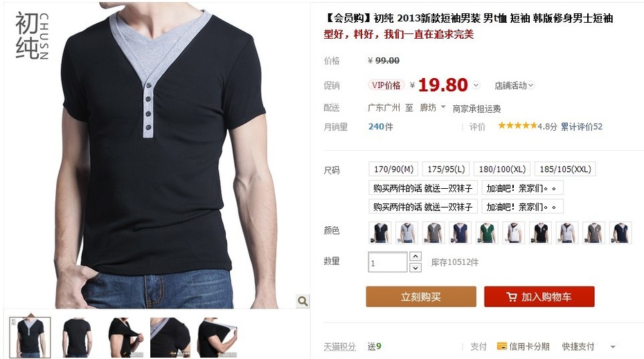
Task: Click the shopping cart icon in 加入购物车
Action: point(511,297)
